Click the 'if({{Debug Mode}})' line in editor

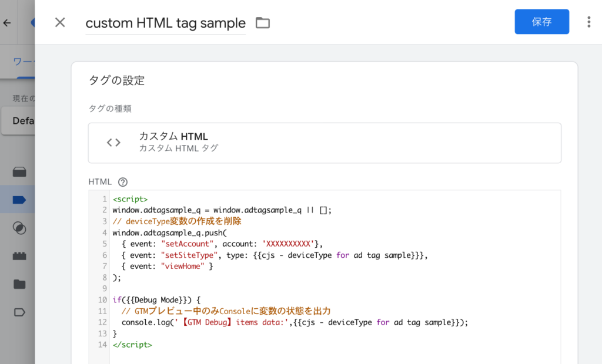[156, 300]
